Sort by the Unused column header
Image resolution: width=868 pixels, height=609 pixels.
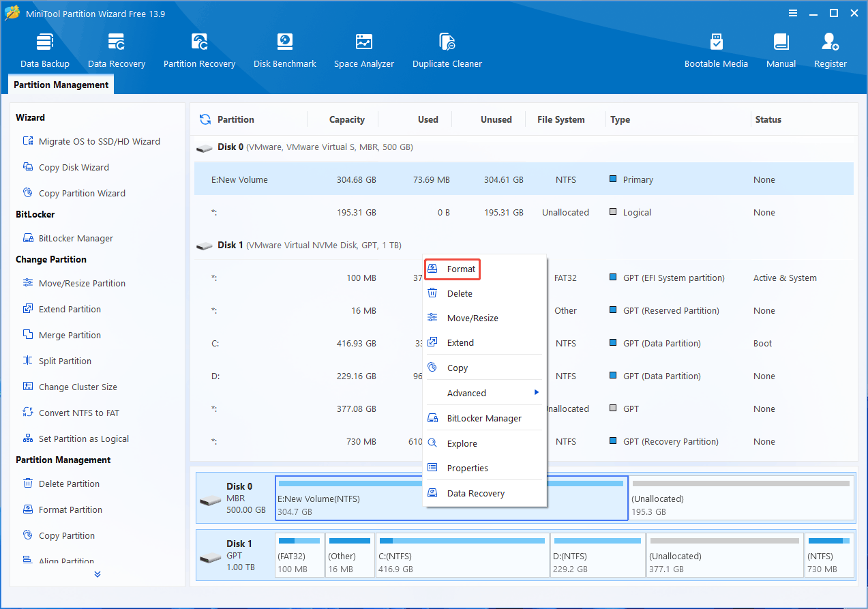(x=496, y=119)
